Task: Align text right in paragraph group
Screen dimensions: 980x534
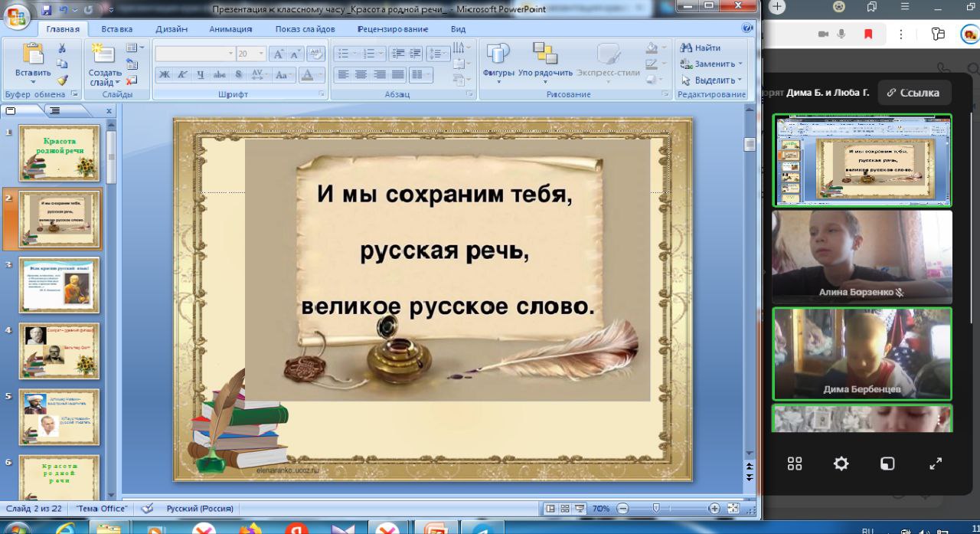Action: 380,75
